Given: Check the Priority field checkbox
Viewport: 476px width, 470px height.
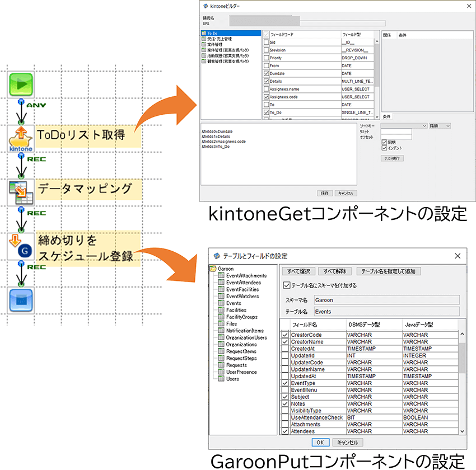Looking at the screenshot, I should [266, 58].
